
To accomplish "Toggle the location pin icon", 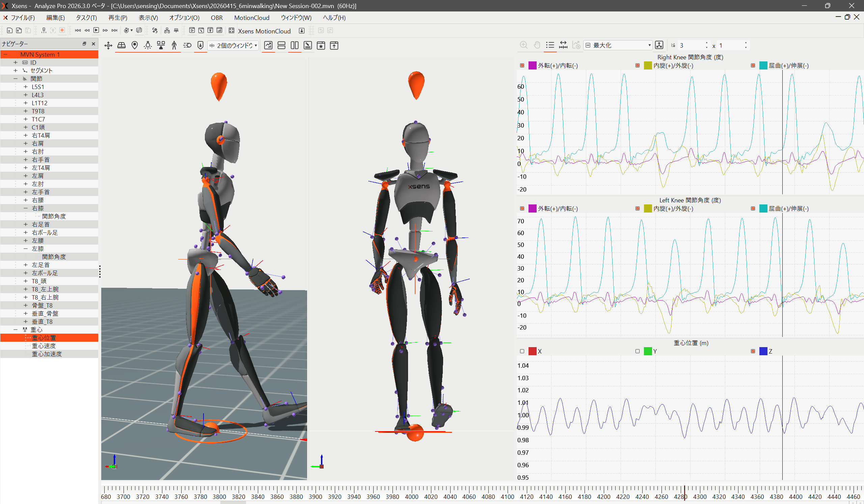I will point(135,46).
